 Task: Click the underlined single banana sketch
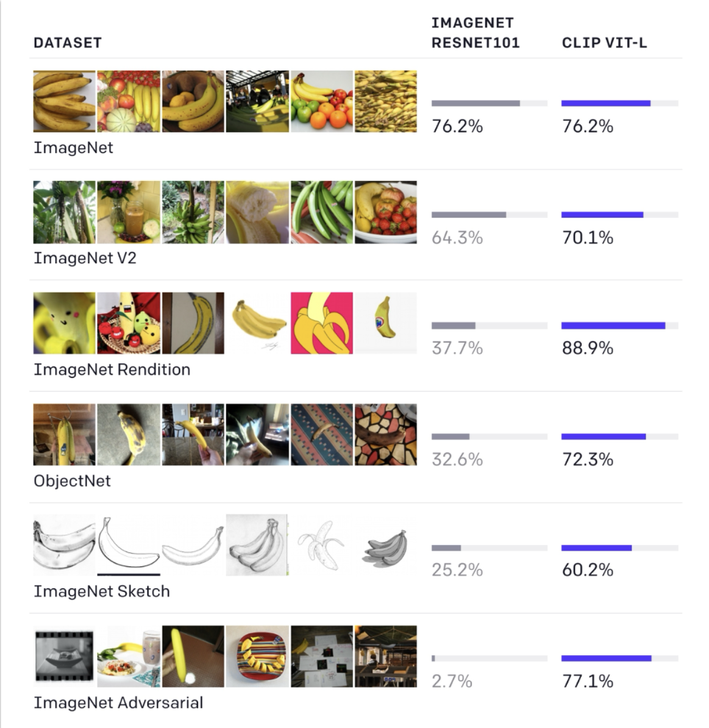129,545
